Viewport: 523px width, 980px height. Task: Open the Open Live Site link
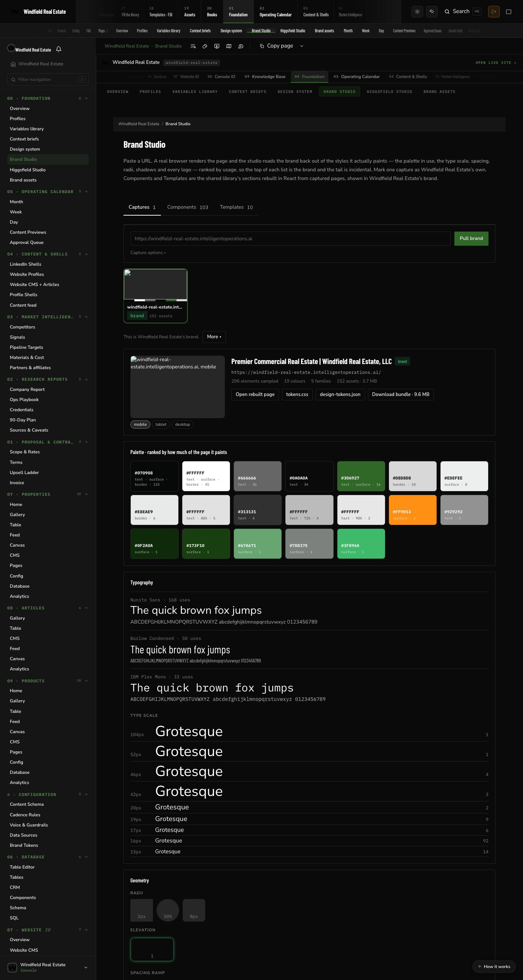click(x=496, y=63)
